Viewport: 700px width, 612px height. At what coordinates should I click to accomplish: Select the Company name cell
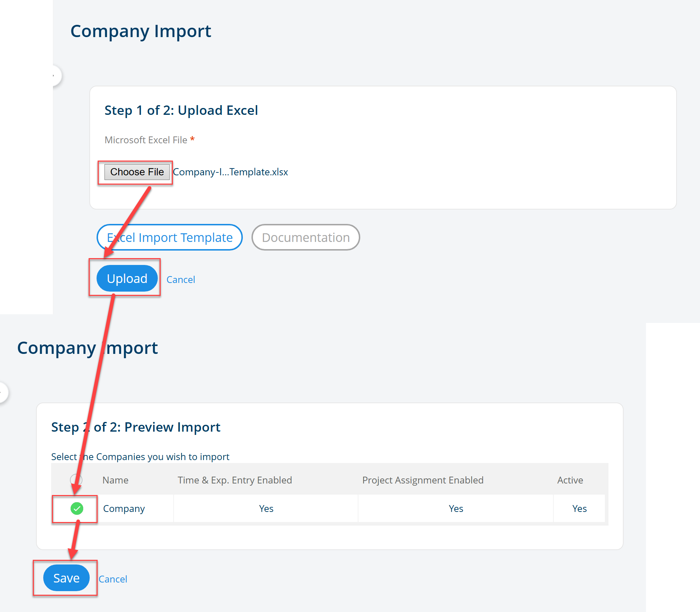(124, 509)
